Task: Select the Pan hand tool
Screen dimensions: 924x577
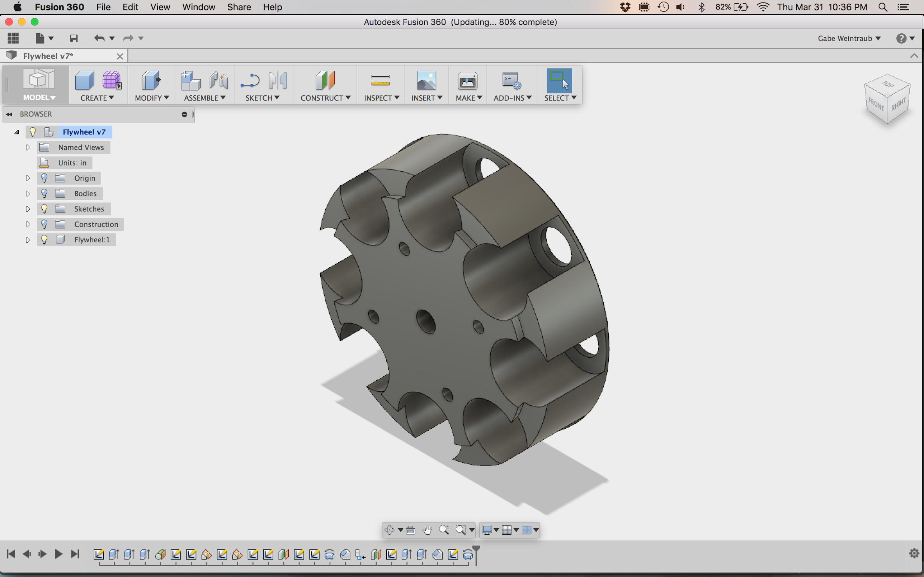Action: 427,530
